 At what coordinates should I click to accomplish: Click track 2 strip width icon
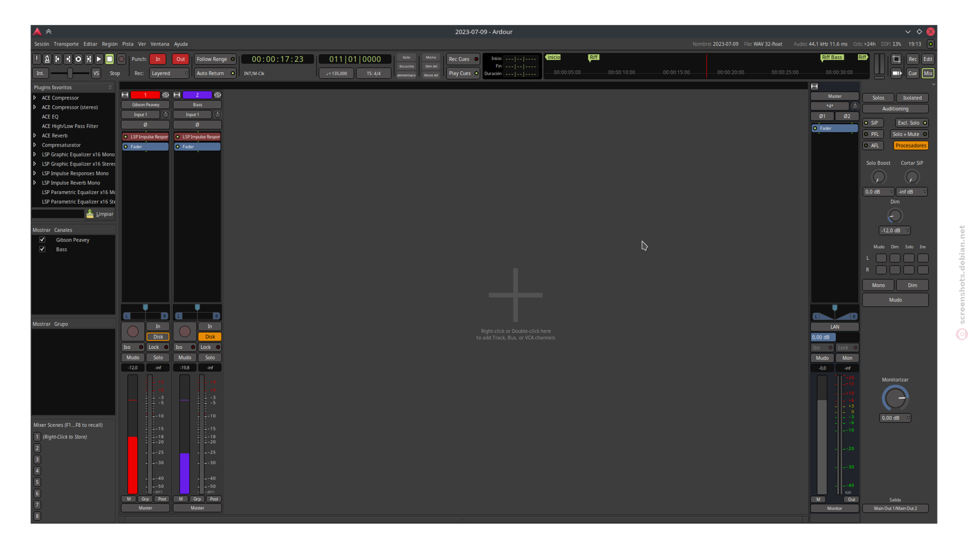[177, 95]
